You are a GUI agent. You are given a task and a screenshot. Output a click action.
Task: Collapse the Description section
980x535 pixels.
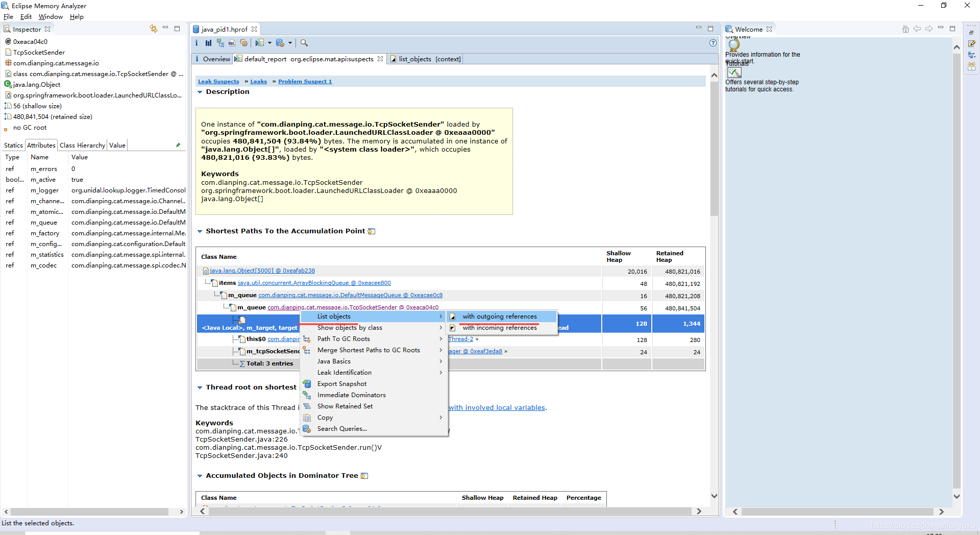tap(200, 92)
